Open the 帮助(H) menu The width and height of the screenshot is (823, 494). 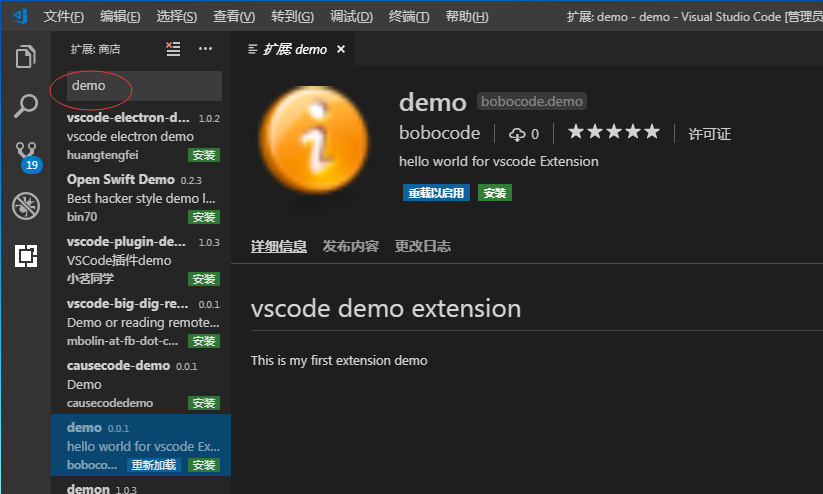[x=467, y=16]
